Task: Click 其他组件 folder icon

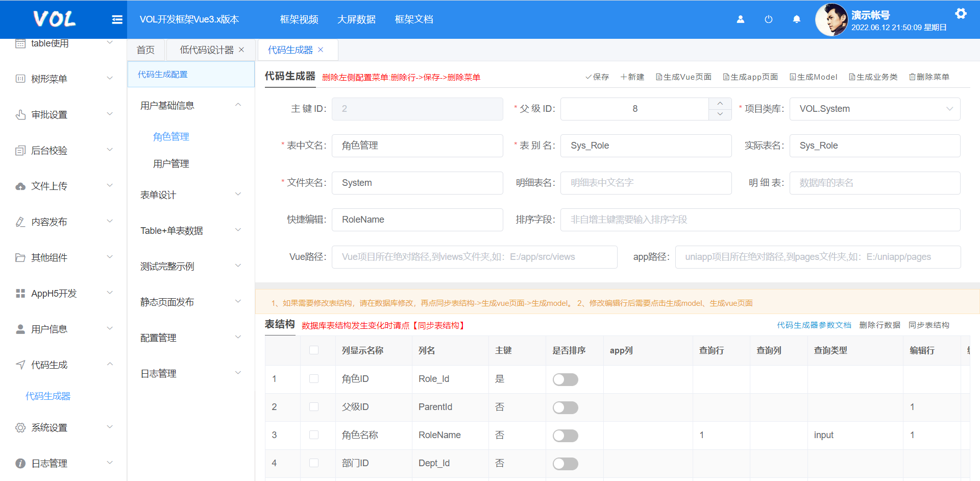Action: pos(20,257)
